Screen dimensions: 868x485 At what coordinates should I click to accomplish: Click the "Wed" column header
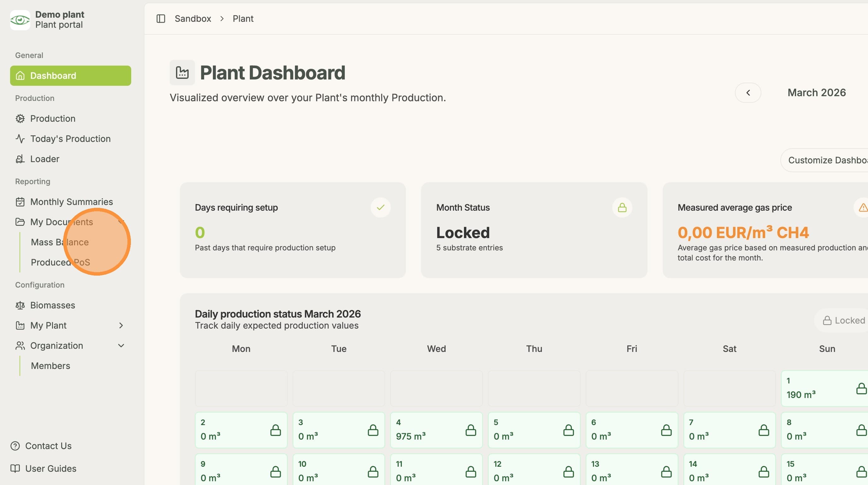436,348
